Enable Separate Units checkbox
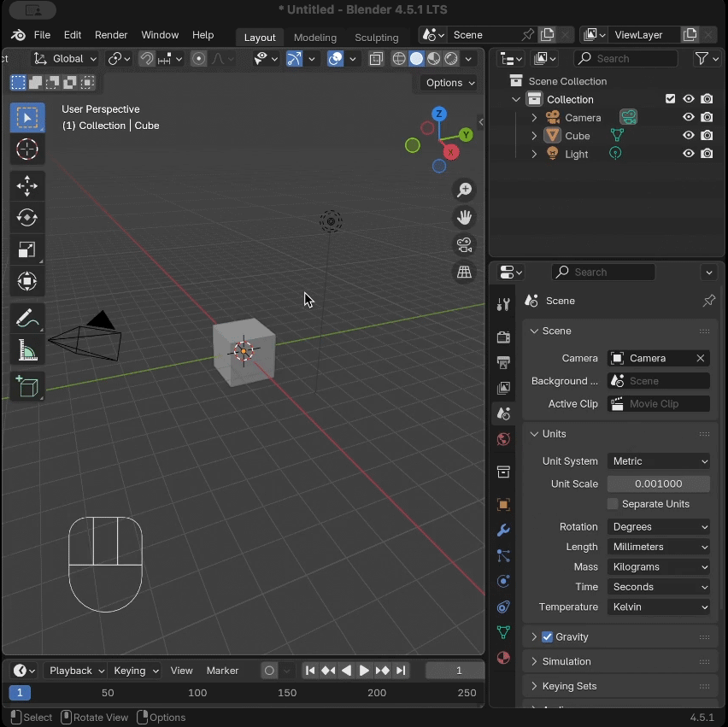Image resolution: width=728 pixels, height=727 pixels. click(613, 504)
